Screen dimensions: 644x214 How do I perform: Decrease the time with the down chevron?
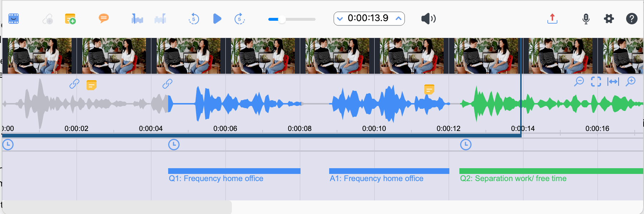pyautogui.click(x=340, y=19)
